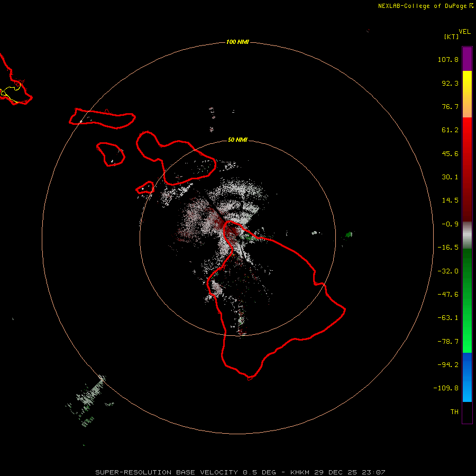Click the 100 NMI range ring label
Image resolution: width=476 pixels, height=476 pixels.
(x=237, y=42)
